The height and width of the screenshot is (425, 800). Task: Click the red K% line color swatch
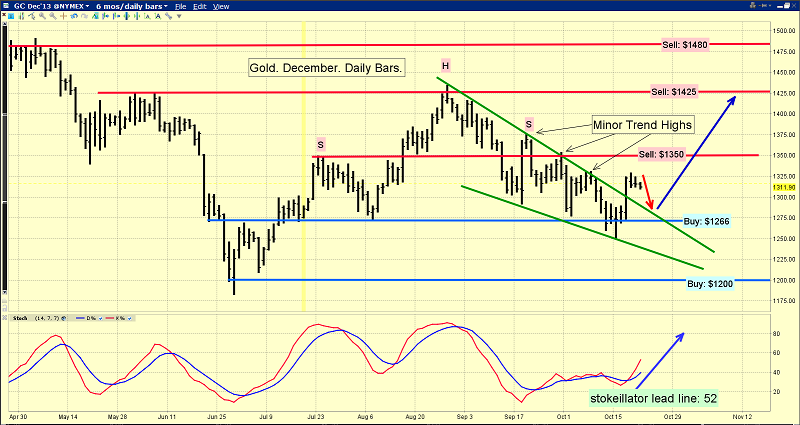coord(109,318)
